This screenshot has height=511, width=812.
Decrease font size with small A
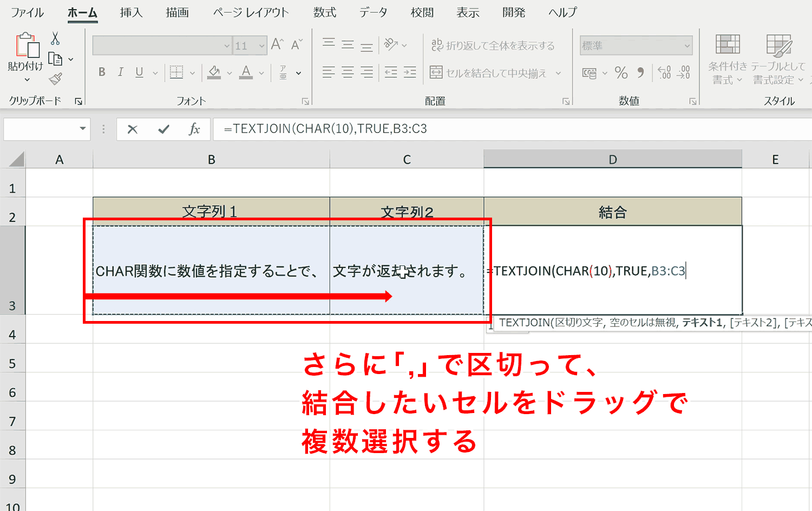[297, 45]
